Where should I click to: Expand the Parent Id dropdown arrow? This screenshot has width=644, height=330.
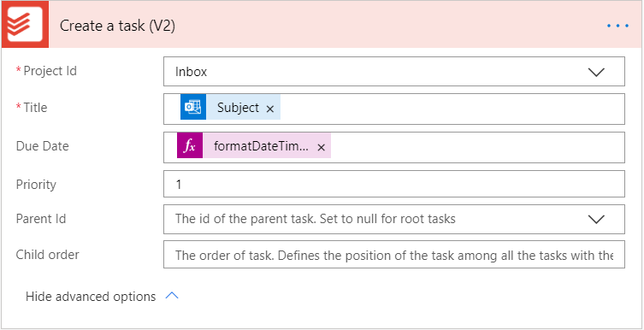[x=596, y=219]
